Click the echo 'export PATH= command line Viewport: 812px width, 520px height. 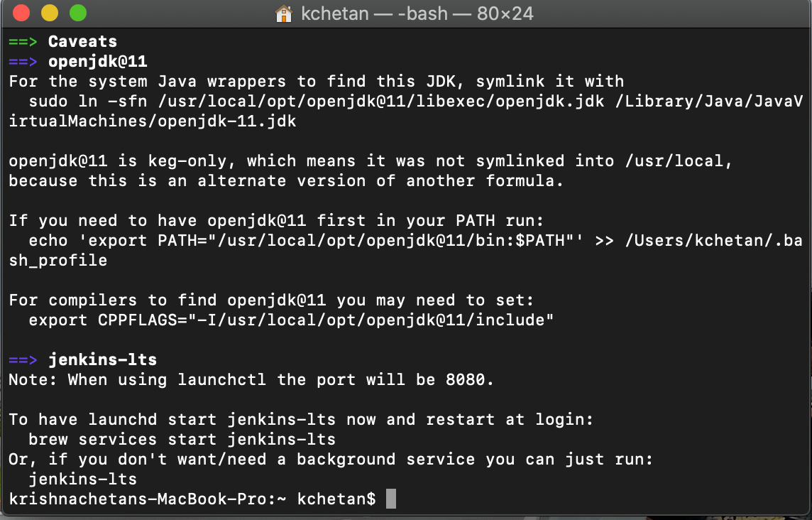(x=415, y=241)
